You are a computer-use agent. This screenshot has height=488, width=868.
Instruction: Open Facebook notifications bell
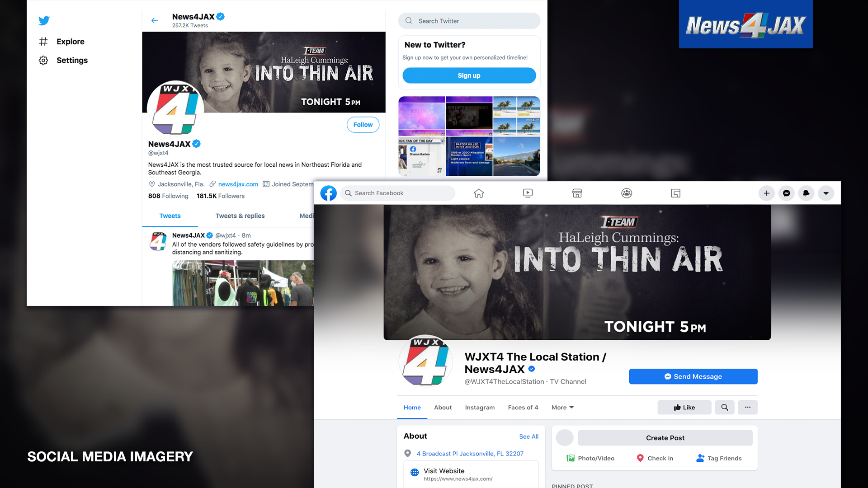(x=806, y=193)
